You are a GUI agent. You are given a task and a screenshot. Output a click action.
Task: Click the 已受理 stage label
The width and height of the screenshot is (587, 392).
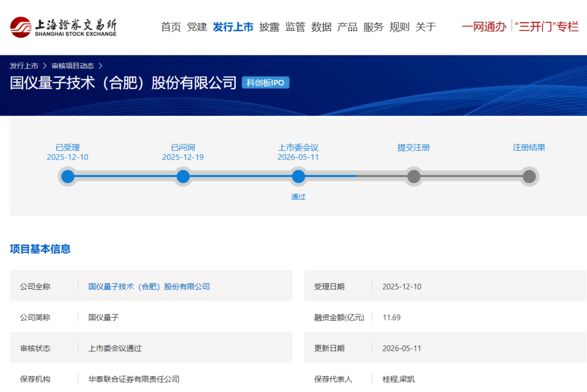click(68, 147)
